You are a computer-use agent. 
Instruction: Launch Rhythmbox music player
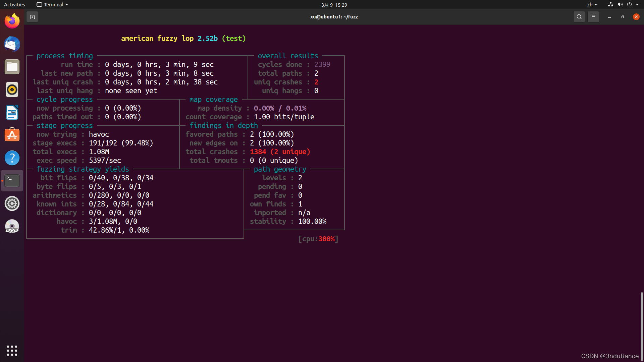12,89
